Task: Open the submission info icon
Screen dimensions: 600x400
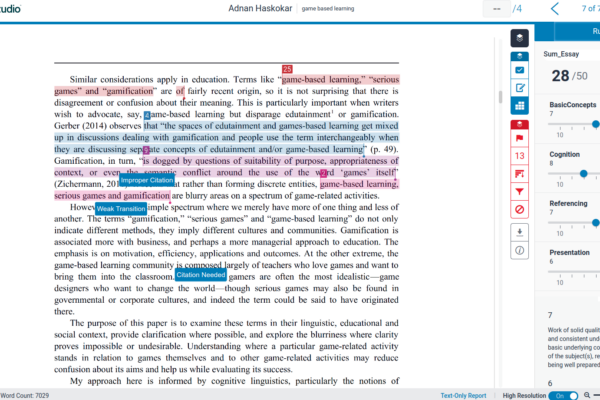Action: 519,250
